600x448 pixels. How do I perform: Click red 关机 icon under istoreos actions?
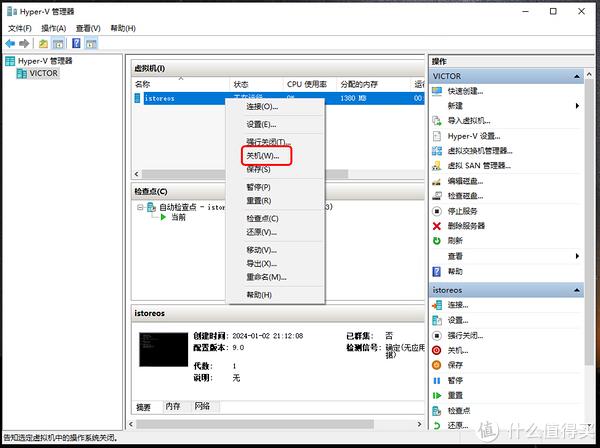pos(437,350)
